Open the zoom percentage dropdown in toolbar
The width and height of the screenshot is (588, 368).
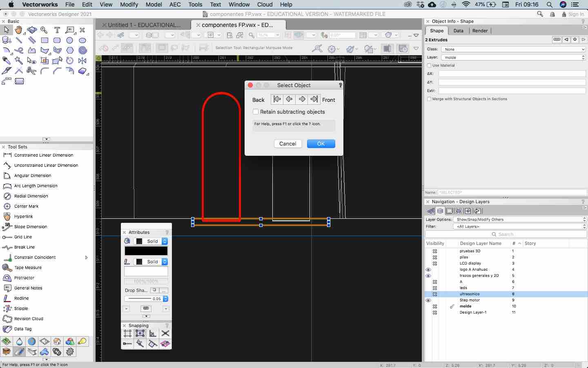point(278,35)
